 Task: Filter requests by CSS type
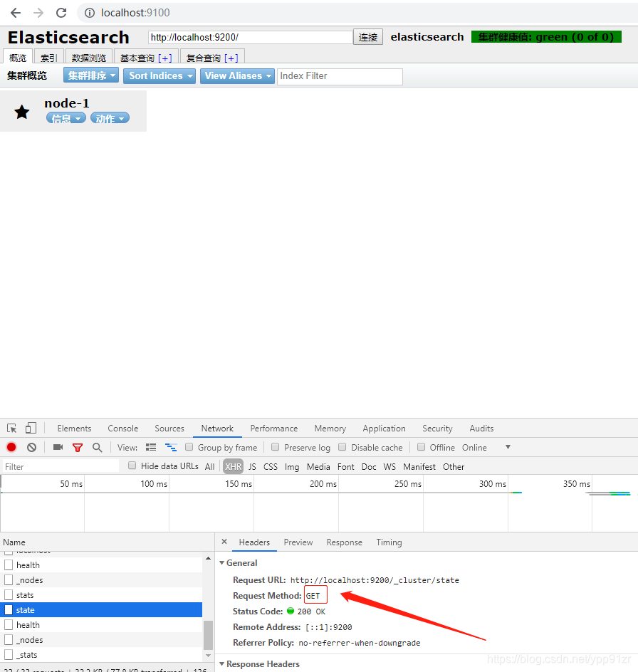coord(270,466)
